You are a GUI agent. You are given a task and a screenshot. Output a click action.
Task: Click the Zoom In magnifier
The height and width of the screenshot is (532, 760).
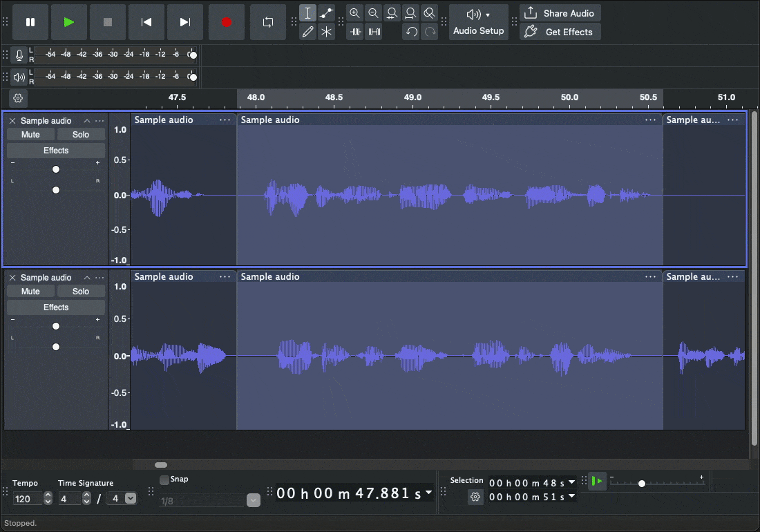(x=354, y=13)
